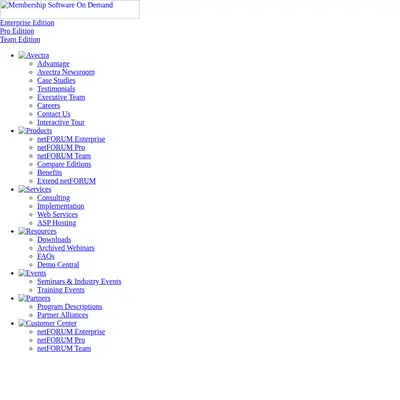Open the Resources image menu heading
The image size is (400, 400).
click(38, 231)
